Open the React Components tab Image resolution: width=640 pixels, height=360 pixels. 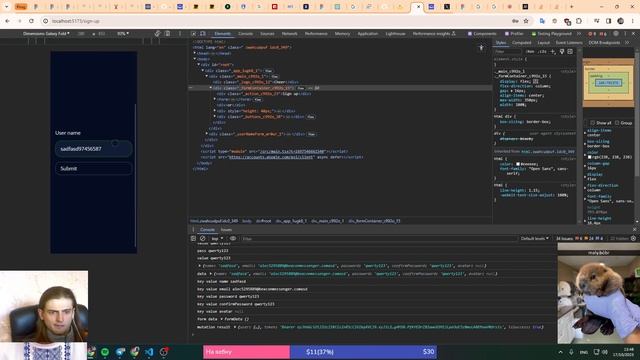(x=482, y=33)
